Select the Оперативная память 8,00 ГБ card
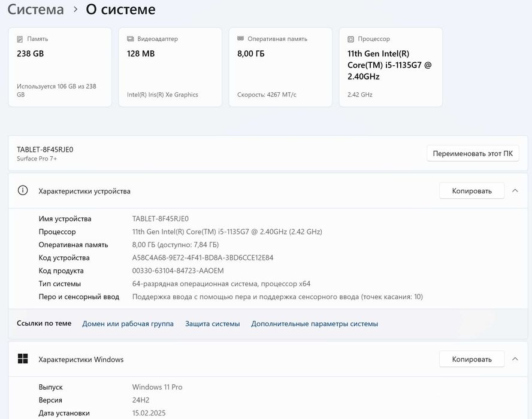This screenshot has height=419, width=532. tap(280, 67)
